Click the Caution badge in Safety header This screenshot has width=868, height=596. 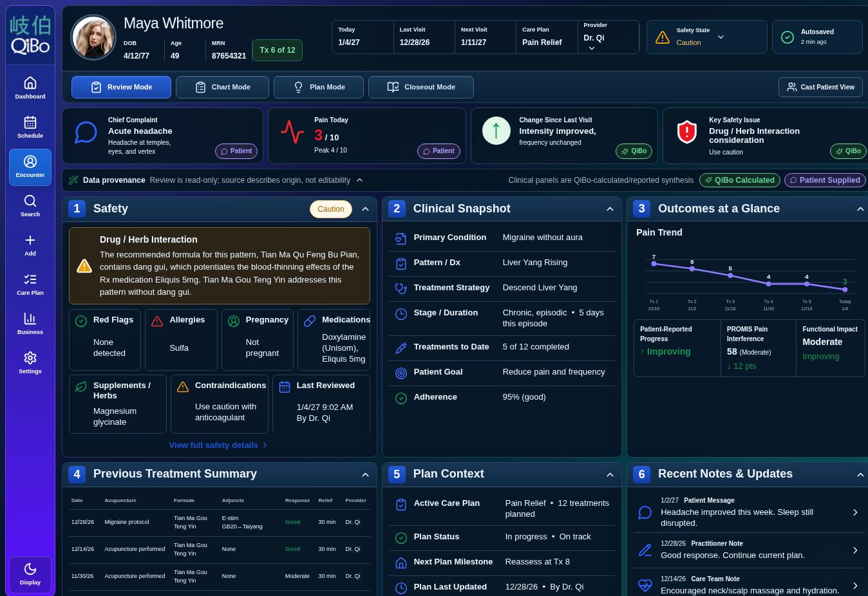tap(331, 209)
